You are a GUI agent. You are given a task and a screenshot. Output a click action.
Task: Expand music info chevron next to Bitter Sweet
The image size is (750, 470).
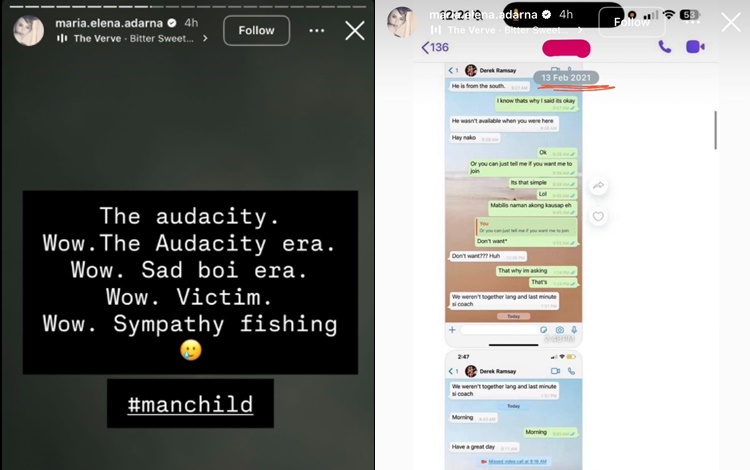click(205, 38)
